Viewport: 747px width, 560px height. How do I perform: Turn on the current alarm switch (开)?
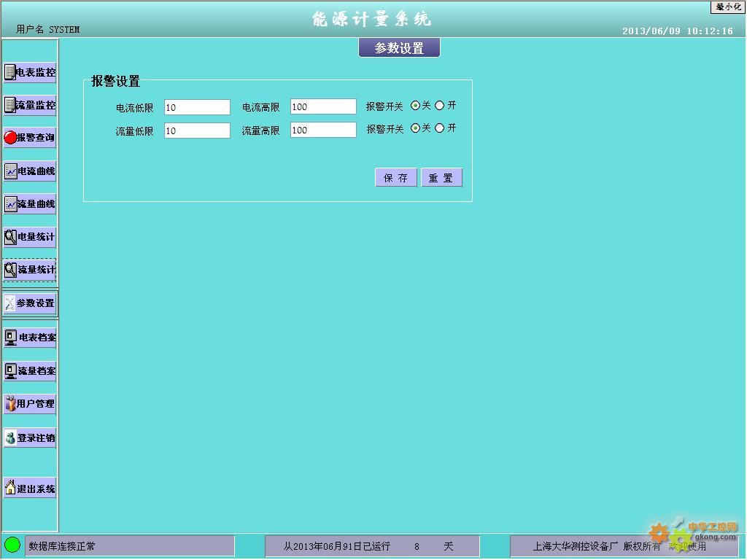[440, 106]
